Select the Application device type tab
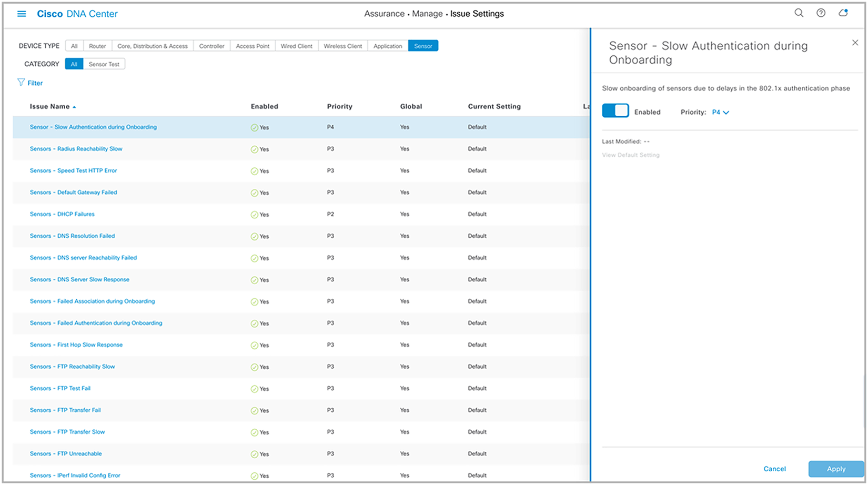868x485 pixels. coord(388,46)
